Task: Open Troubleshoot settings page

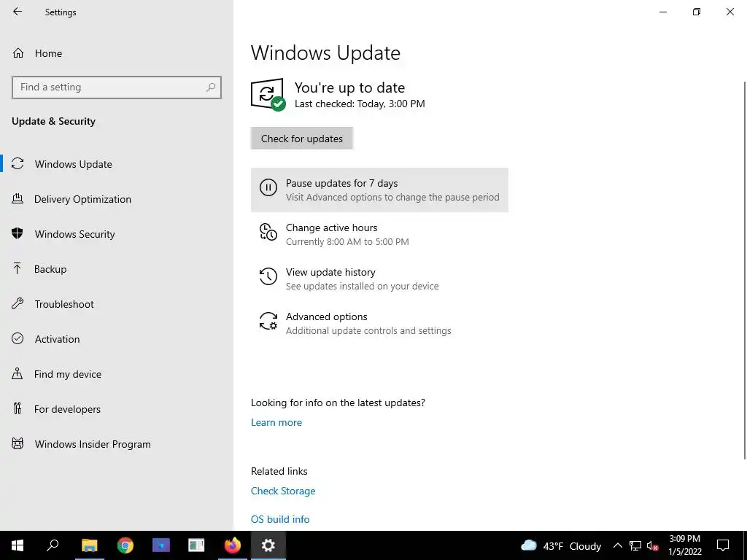Action: (x=117, y=304)
